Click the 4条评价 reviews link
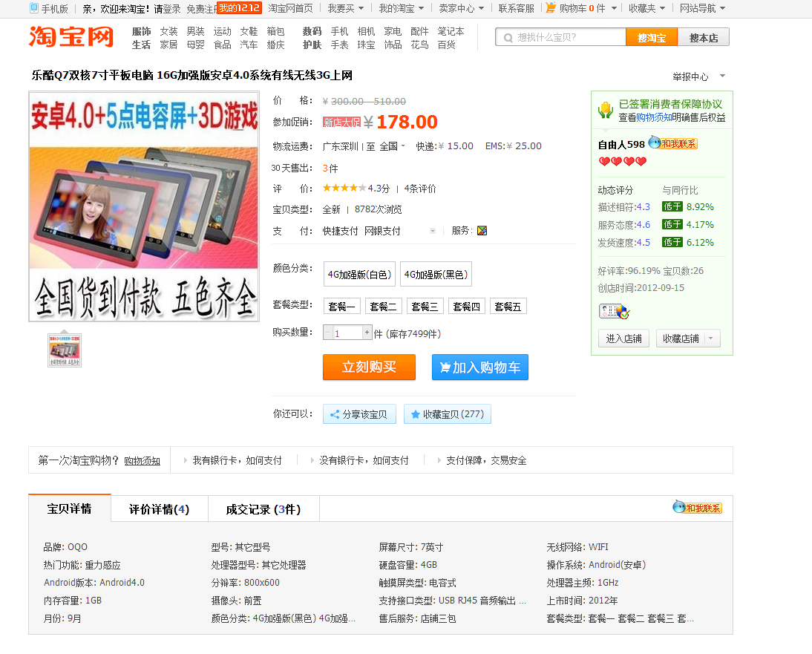Viewport: 812px width, 654px height. (x=420, y=189)
